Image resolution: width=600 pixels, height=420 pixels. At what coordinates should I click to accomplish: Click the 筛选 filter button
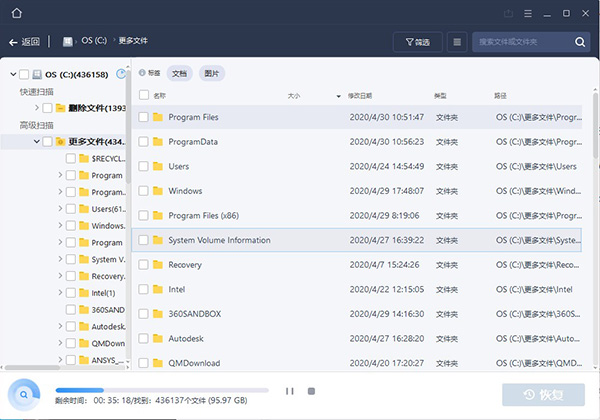[x=417, y=42]
